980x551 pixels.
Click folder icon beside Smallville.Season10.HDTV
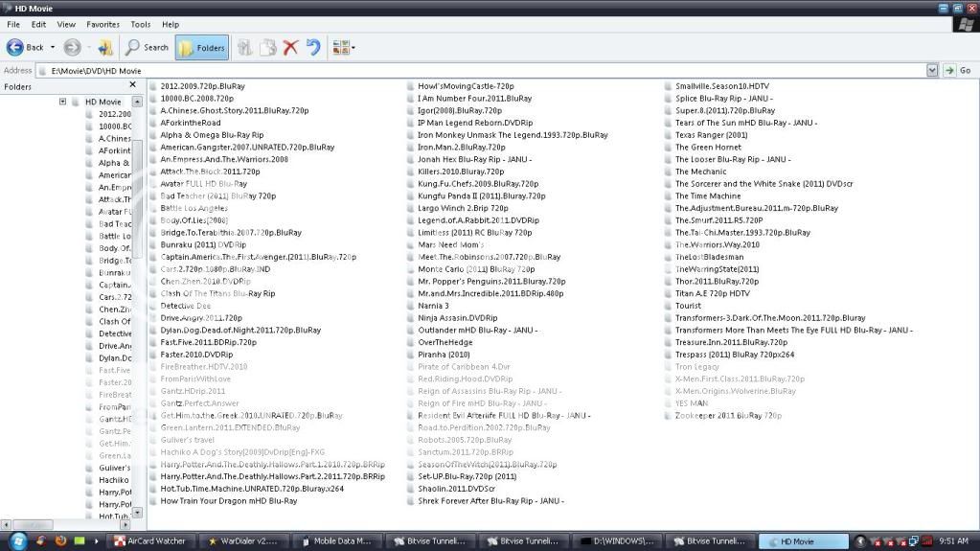(x=668, y=86)
